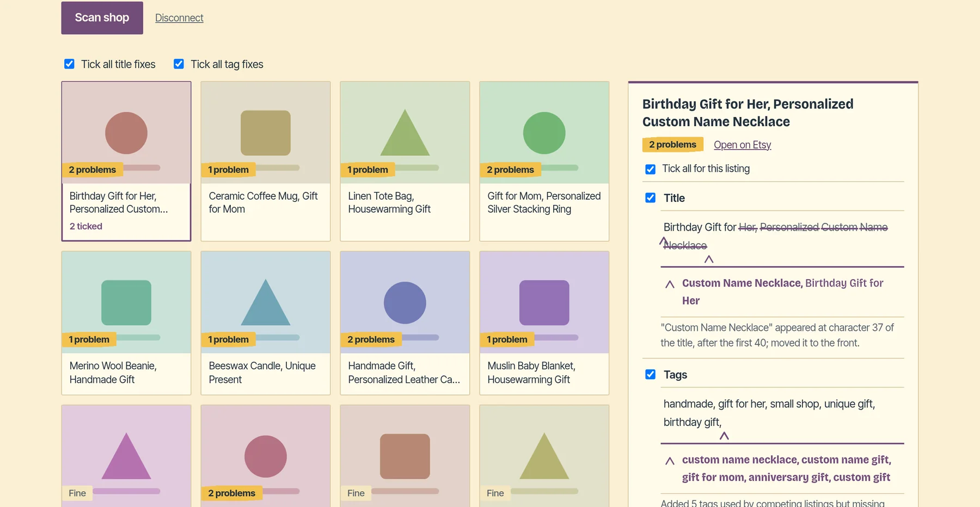Choose the Beeswax Candle listing thumbnail
Image resolution: width=980 pixels, height=507 pixels.
(266, 302)
